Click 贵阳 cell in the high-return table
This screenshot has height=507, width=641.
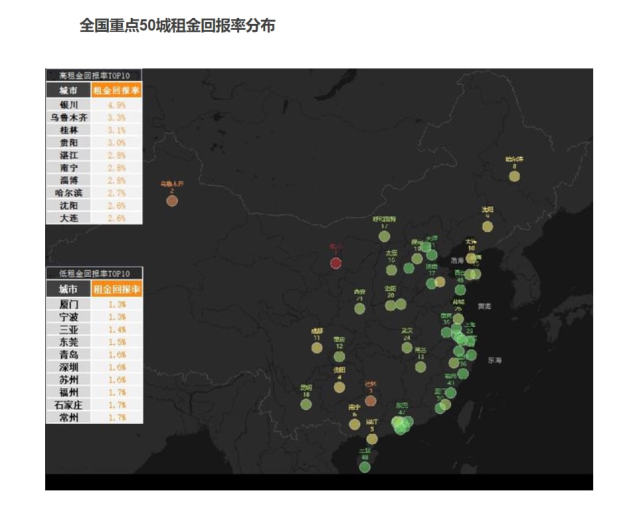[69, 142]
